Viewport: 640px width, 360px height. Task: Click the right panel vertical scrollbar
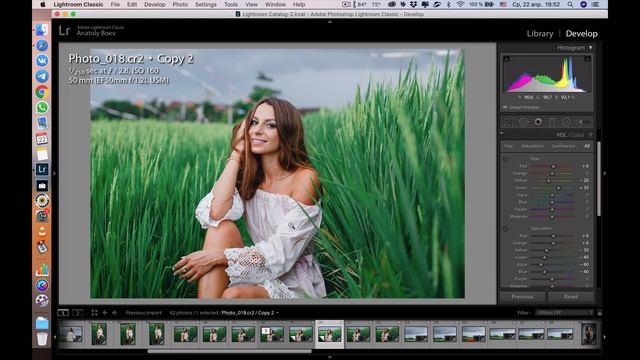(599, 178)
